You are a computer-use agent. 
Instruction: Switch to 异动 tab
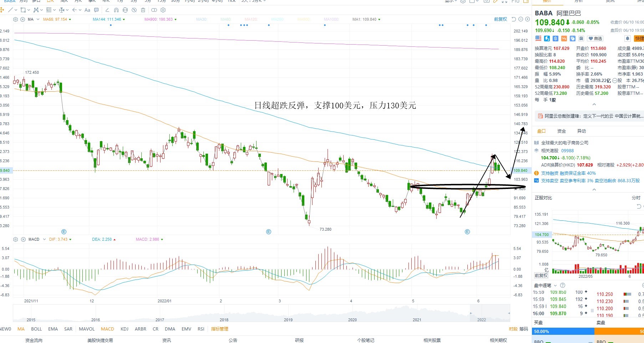click(582, 131)
